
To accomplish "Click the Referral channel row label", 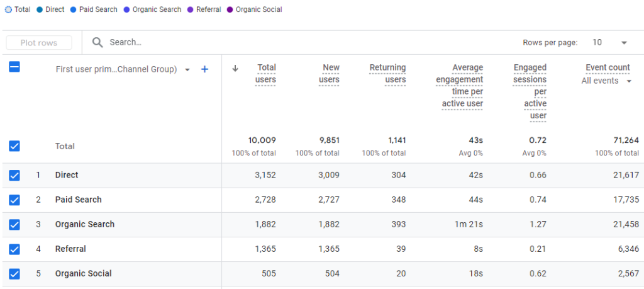I will [x=70, y=249].
